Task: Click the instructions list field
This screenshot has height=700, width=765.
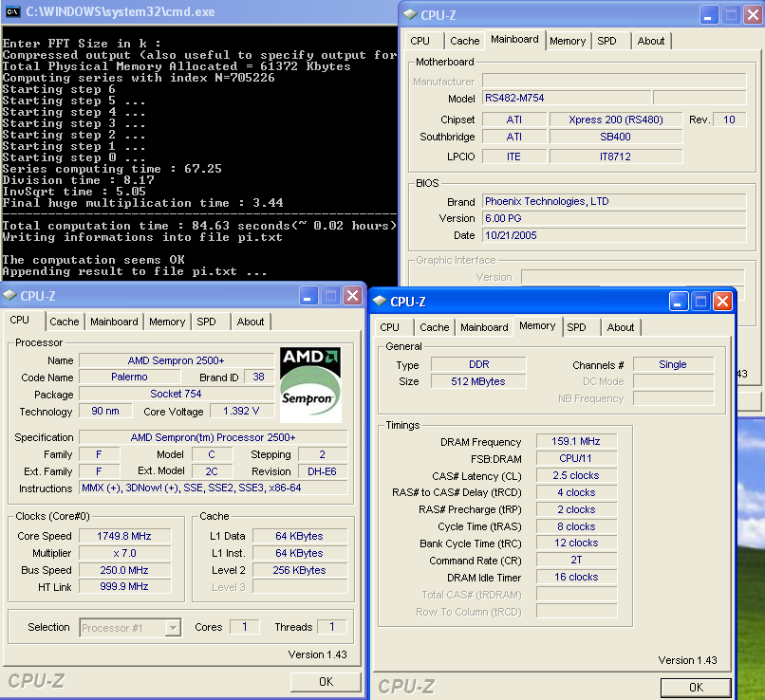Action: point(214,488)
